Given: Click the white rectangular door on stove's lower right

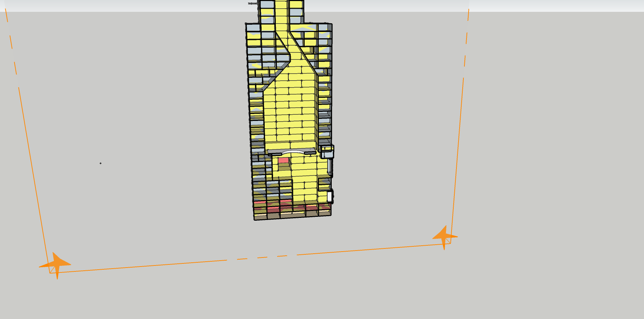Looking at the screenshot, I should pyautogui.click(x=329, y=196).
